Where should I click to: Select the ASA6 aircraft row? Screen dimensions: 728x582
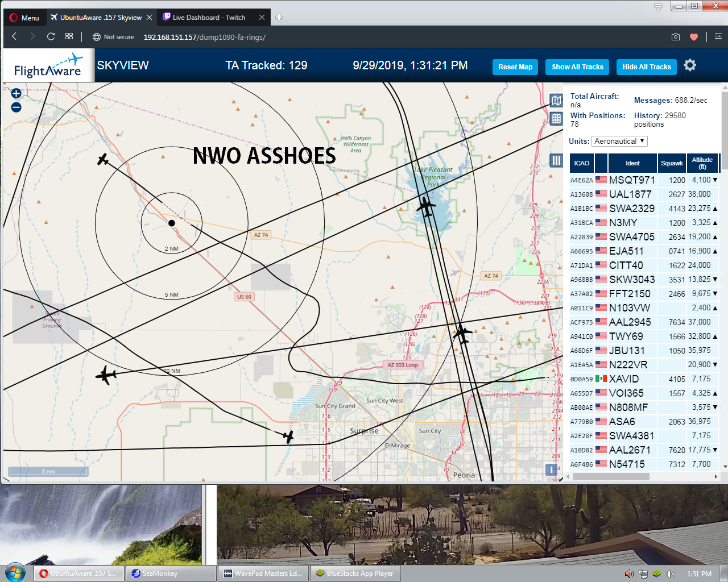tap(644, 422)
